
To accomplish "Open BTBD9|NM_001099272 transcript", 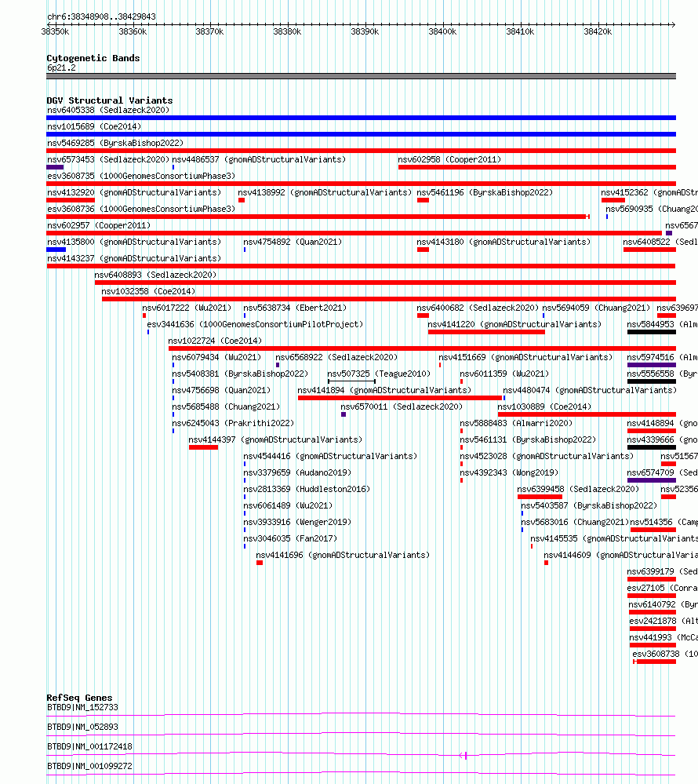I will pyautogui.click(x=89, y=766).
